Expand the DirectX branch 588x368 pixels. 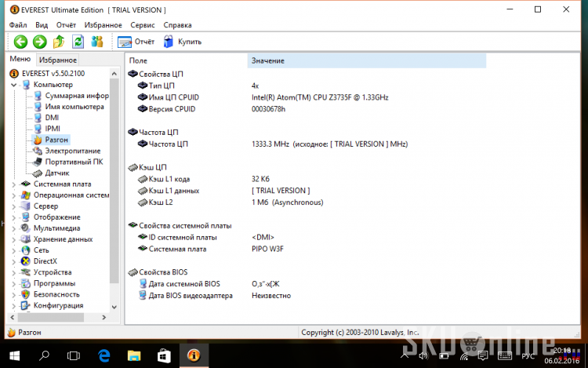click(x=13, y=261)
